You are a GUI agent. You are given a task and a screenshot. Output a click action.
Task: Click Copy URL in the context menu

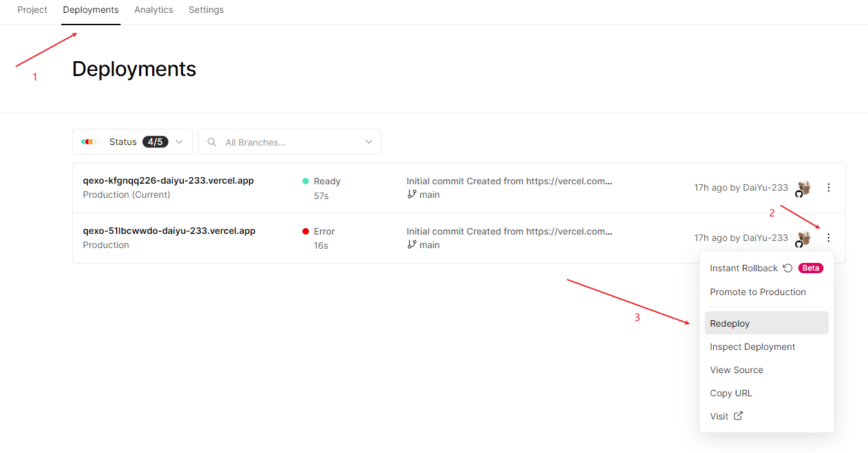click(x=731, y=393)
